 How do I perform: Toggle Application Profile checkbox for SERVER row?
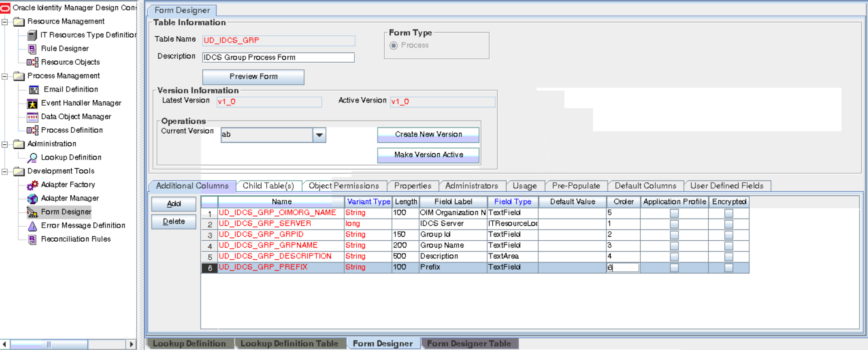coord(674,224)
